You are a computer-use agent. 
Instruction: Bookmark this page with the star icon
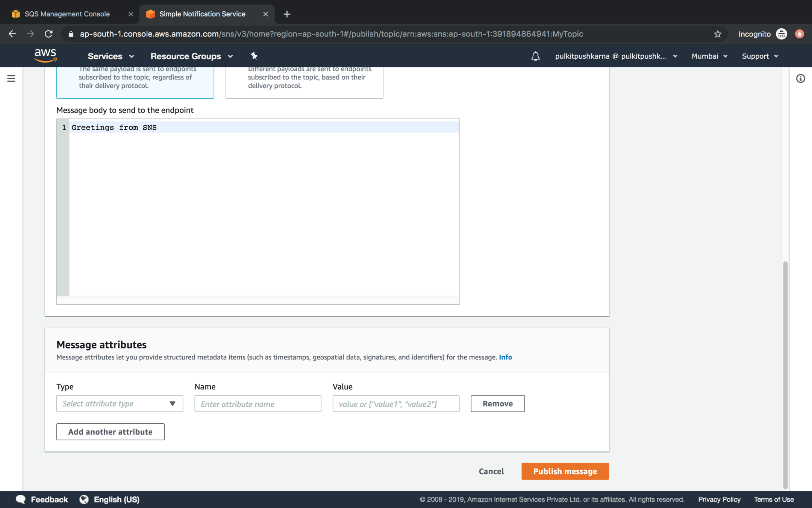coord(718,34)
